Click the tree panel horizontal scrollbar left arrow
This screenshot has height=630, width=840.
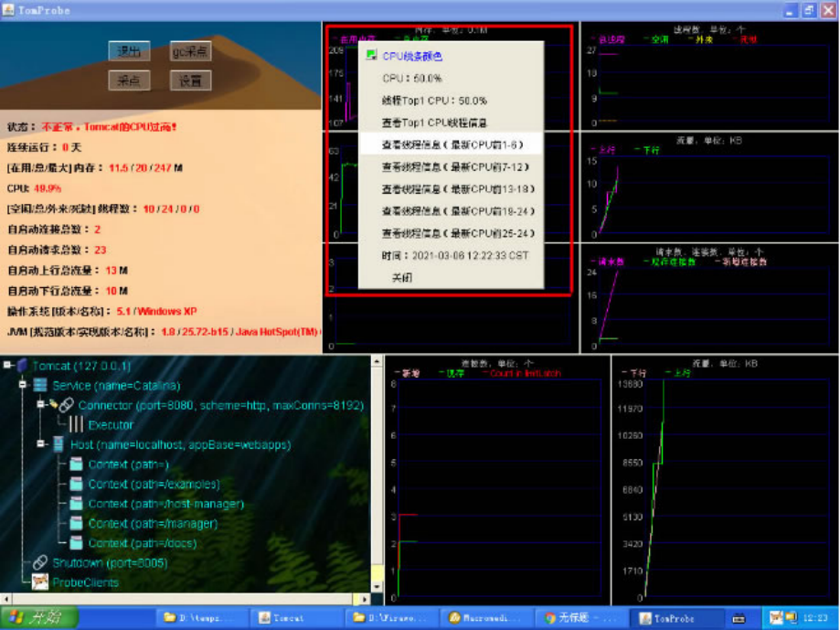pyautogui.click(x=5, y=599)
